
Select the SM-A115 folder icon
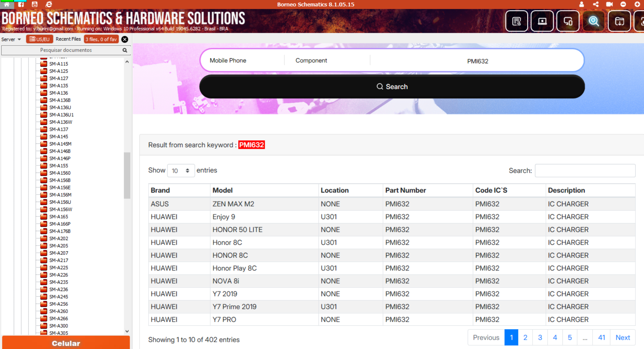[x=44, y=64]
